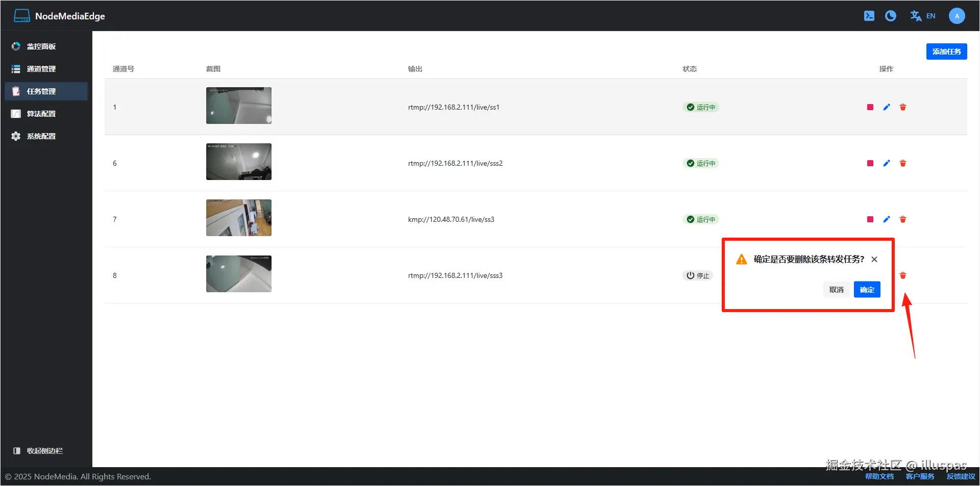Select 任务管理 in the sidebar
Screen dimensions: 980x486
tap(46, 91)
